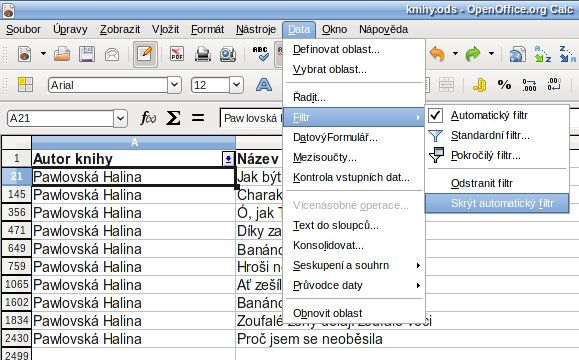Open the Redo history dropdown arrow

click(x=491, y=54)
